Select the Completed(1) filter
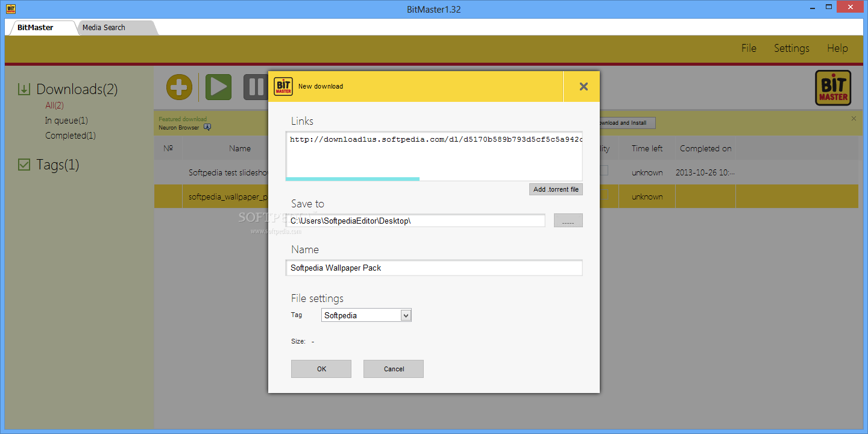Screen dimensions: 868x434 point(70,136)
